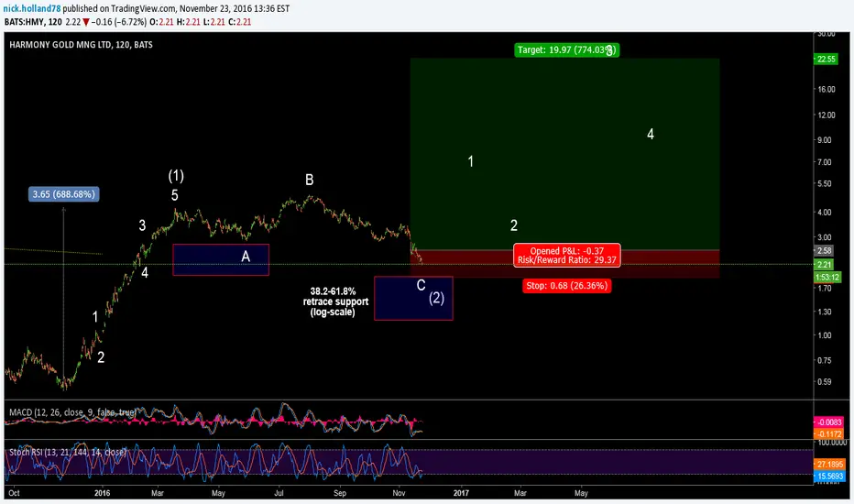Select the wave label C above (2)
854x504 pixels.
point(421,285)
